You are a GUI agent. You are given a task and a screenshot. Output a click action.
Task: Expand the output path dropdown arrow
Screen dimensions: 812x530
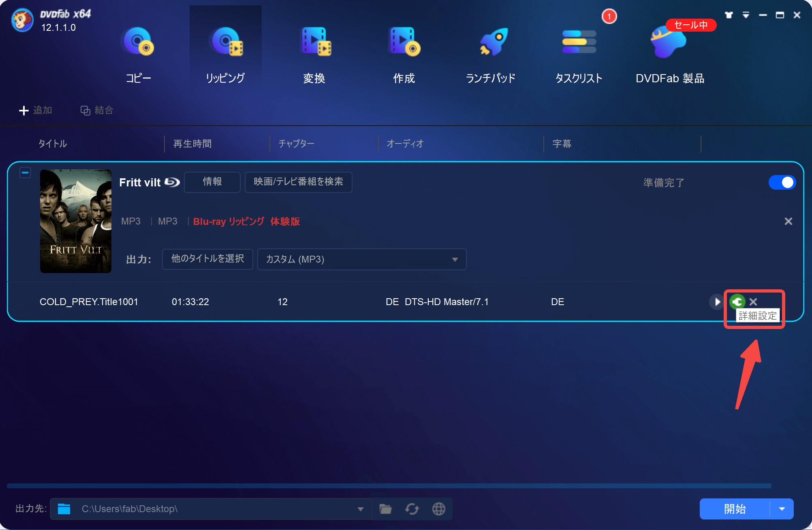point(360,509)
